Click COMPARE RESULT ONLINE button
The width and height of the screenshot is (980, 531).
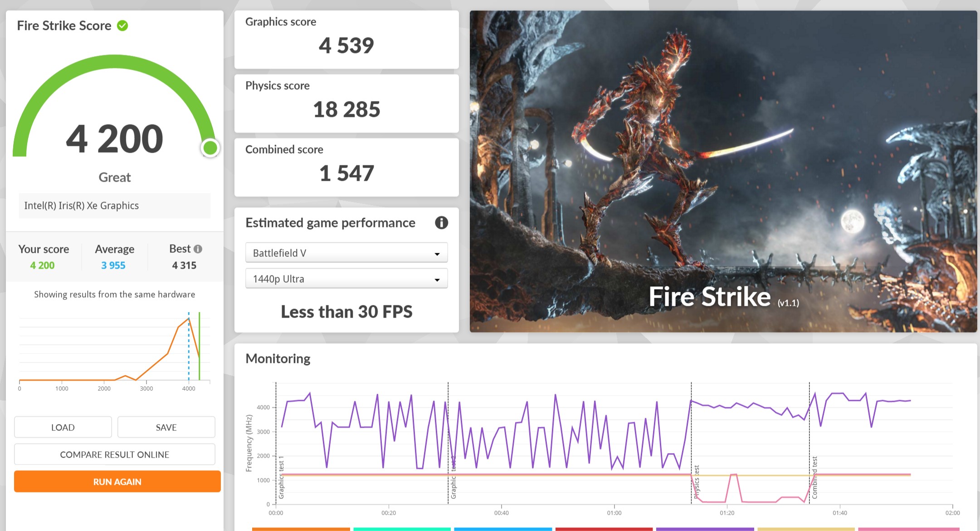tap(114, 454)
